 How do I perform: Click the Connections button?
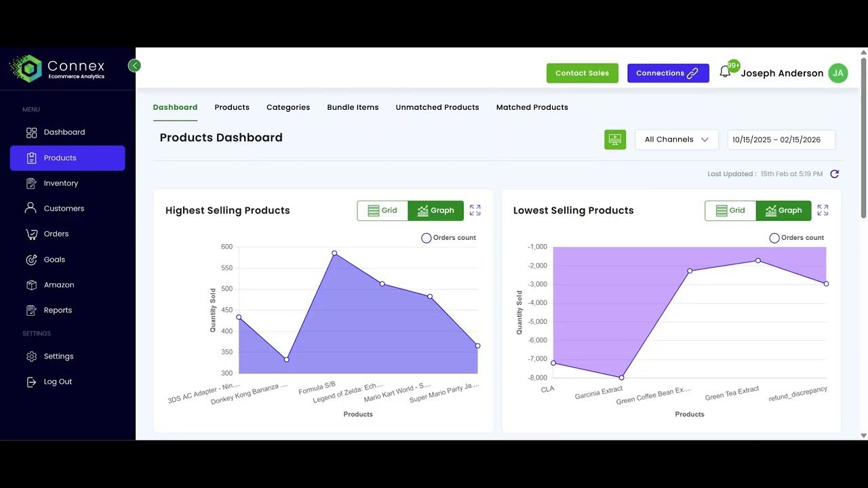(668, 73)
